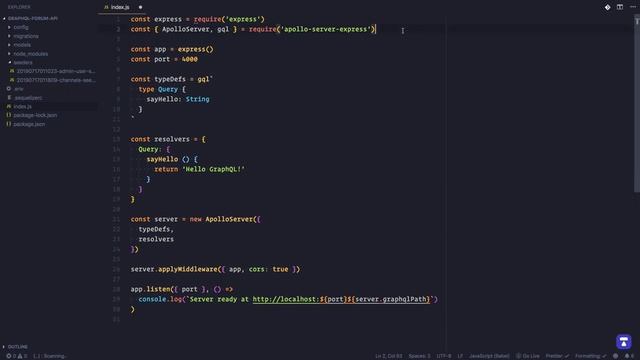Image resolution: width=640 pixels, height=360 pixels.
Task: Toggle the Prettier status item
Action: tap(557, 356)
